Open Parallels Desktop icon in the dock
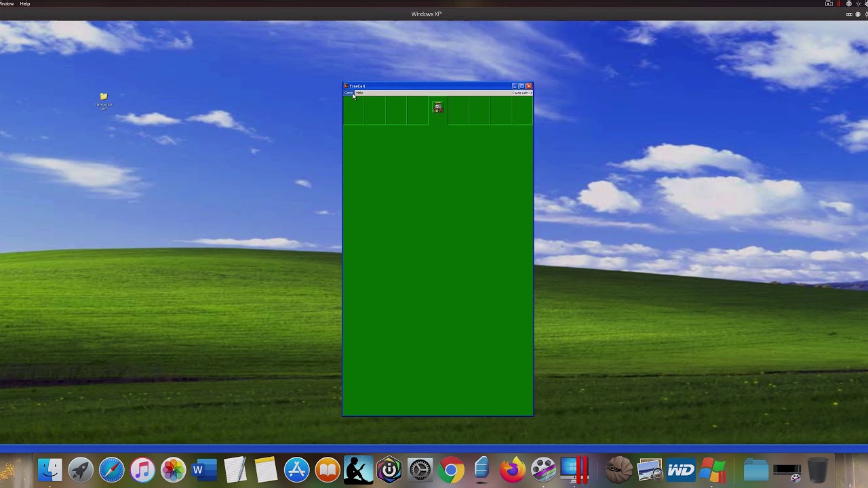Screen dimensions: 868x488 coord(574,470)
